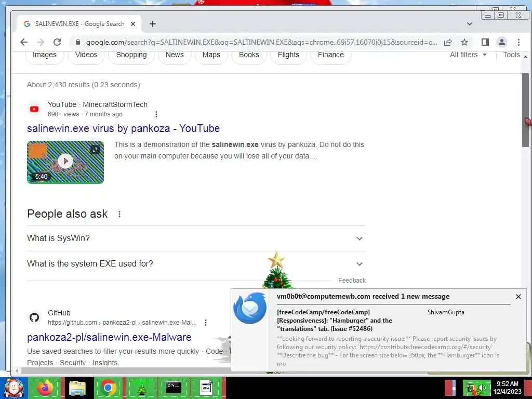Open the GitHub result's three-dot menu

[x=206, y=323]
